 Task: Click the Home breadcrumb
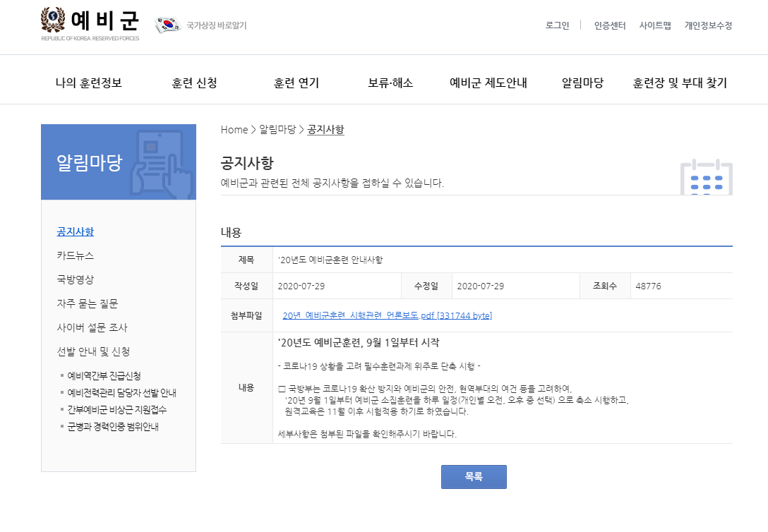(234, 130)
